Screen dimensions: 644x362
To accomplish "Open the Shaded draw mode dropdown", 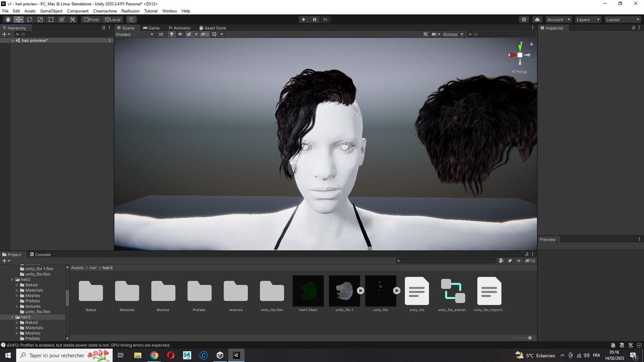I will coord(135,34).
